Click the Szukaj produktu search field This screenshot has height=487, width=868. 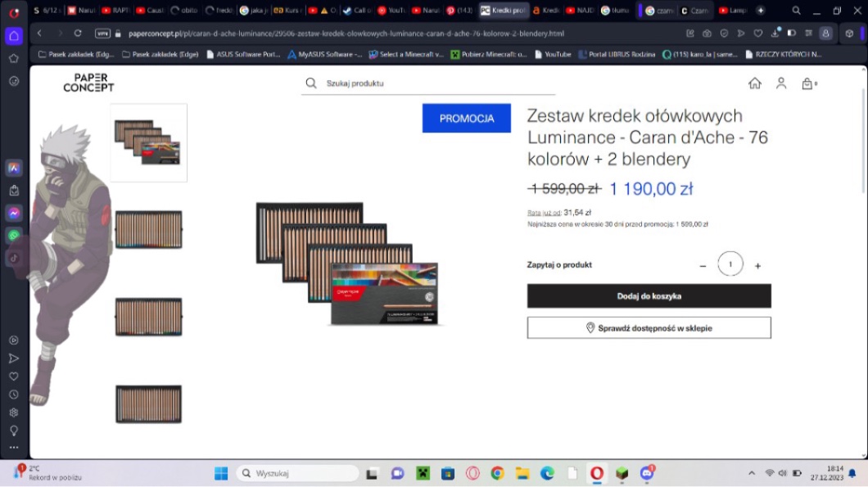point(434,83)
